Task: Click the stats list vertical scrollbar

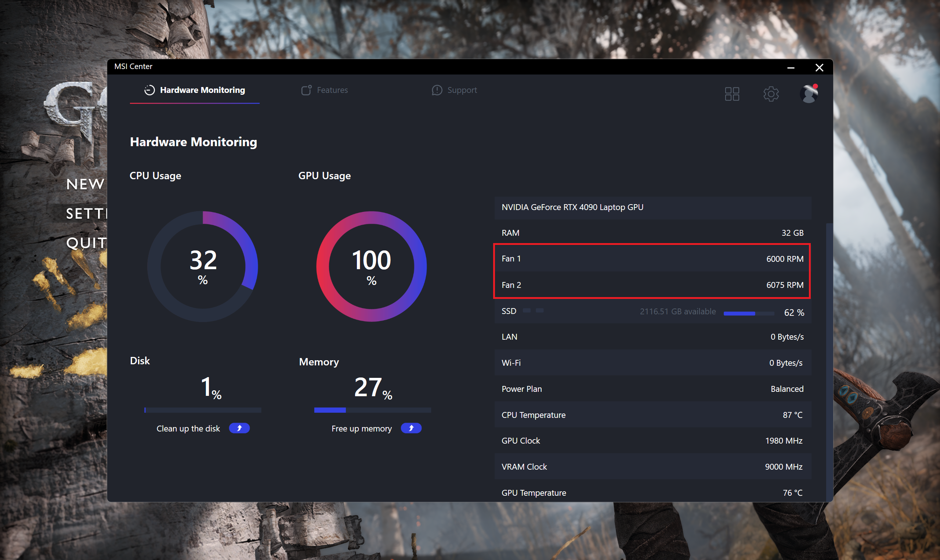Action: click(x=829, y=362)
